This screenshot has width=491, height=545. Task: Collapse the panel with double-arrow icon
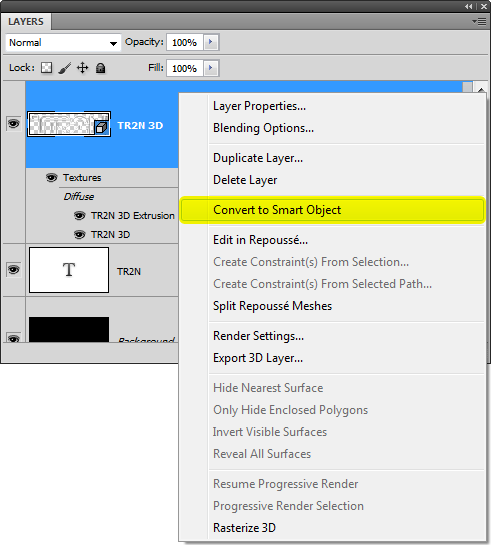[469, 6]
